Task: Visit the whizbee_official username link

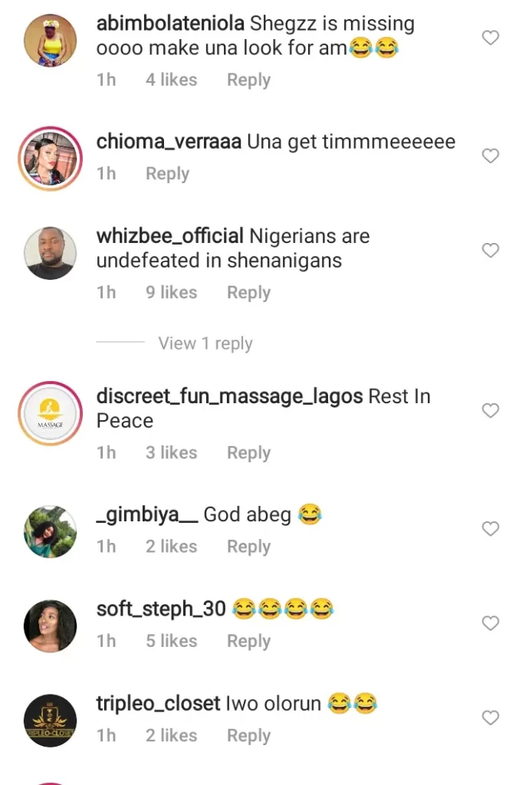Action: [169, 236]
